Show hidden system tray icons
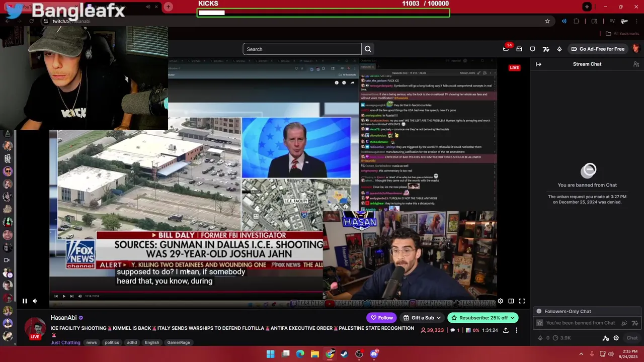This screenshot has width=644, height=362. click(x=581, y=354)
